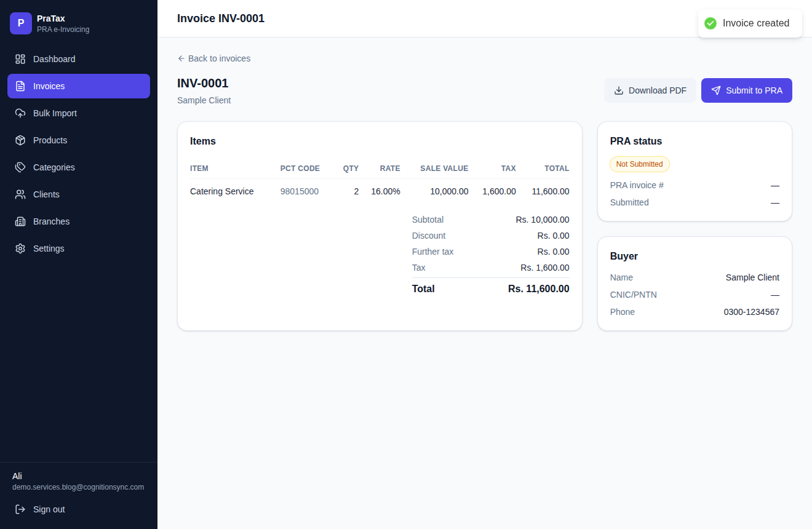Click the buyer phone 0300-1234567
The width and height of the screenshot is (812, 529).
click(752, 312)
